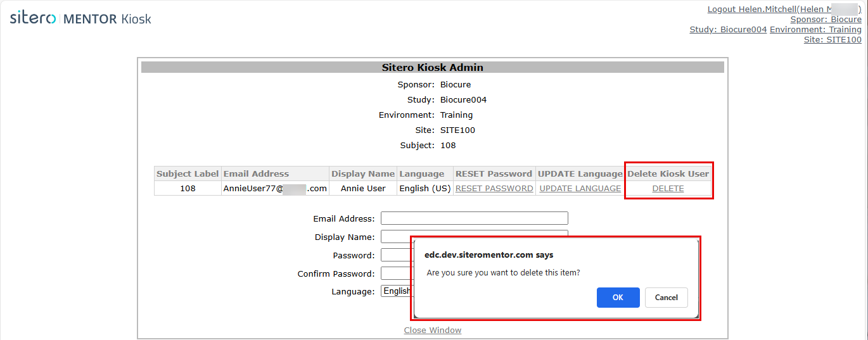Log out via Logout Helen.Mitchell link

pyautogui.click(x=784, y=9)
